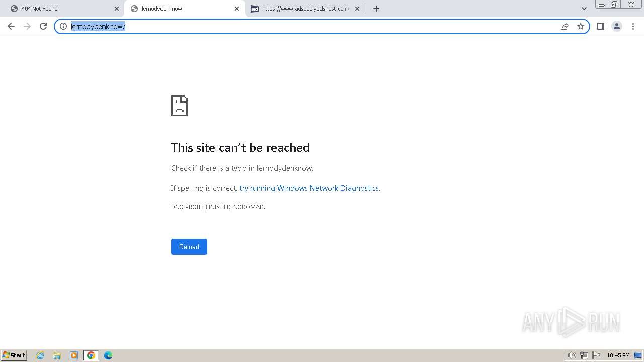The width and height of the screenshot is (644, 362).
Task: Open the Windows Start menu
Action: pos(14,355)
